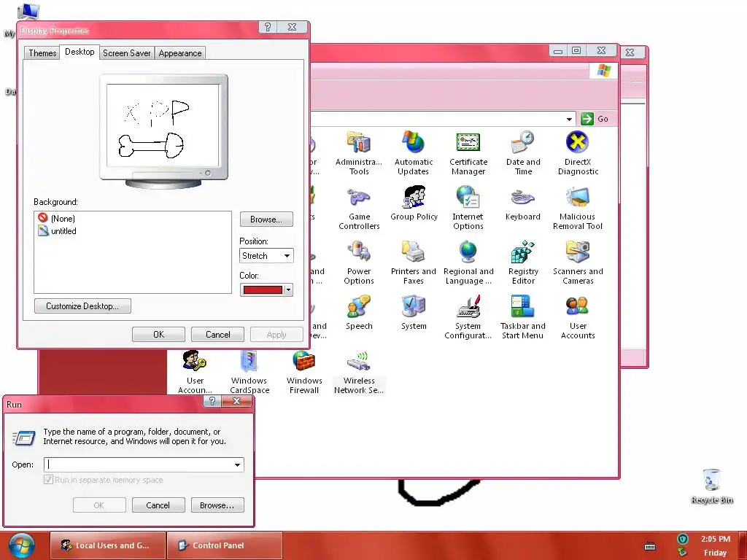Open the Automatic Updates icon

point(413,153)
